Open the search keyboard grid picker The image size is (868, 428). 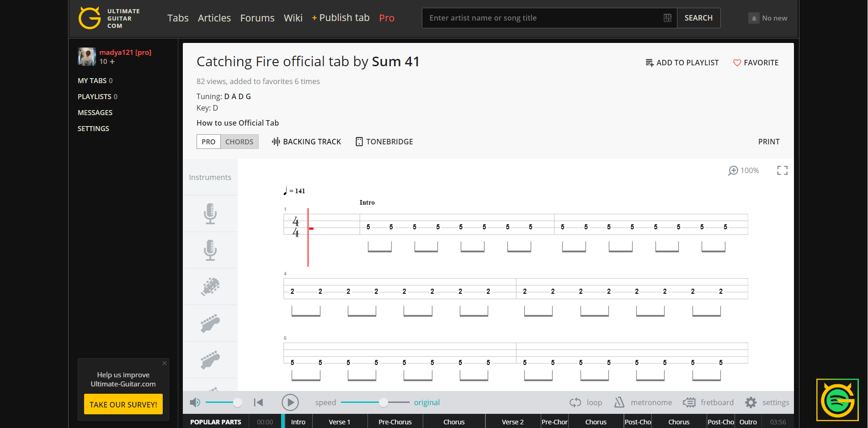point(667,18)
